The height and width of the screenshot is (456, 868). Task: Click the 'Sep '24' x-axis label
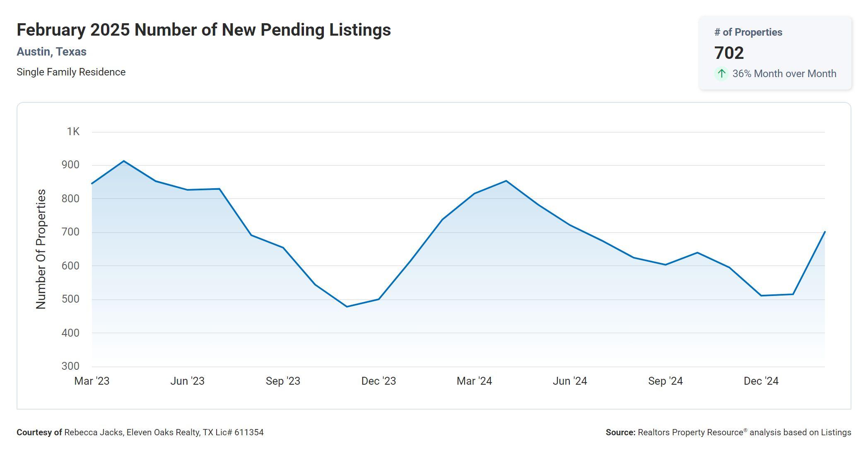665,381
